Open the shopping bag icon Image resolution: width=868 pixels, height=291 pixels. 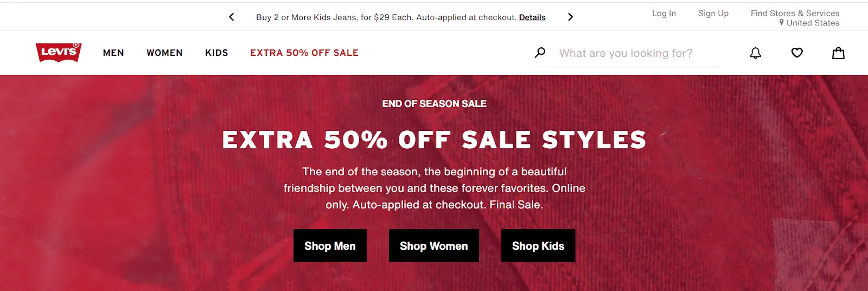tap(838, 53)
